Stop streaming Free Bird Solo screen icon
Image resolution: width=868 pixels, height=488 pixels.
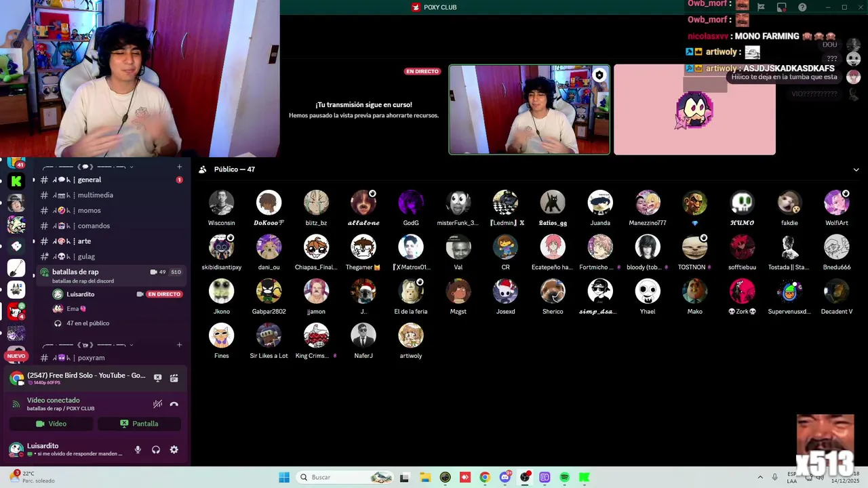coord(157,378)
